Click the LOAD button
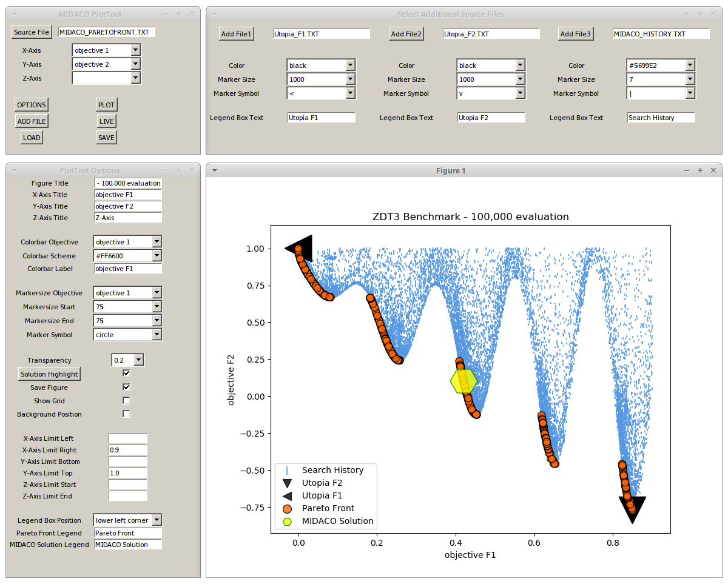 tap(32, 138)
